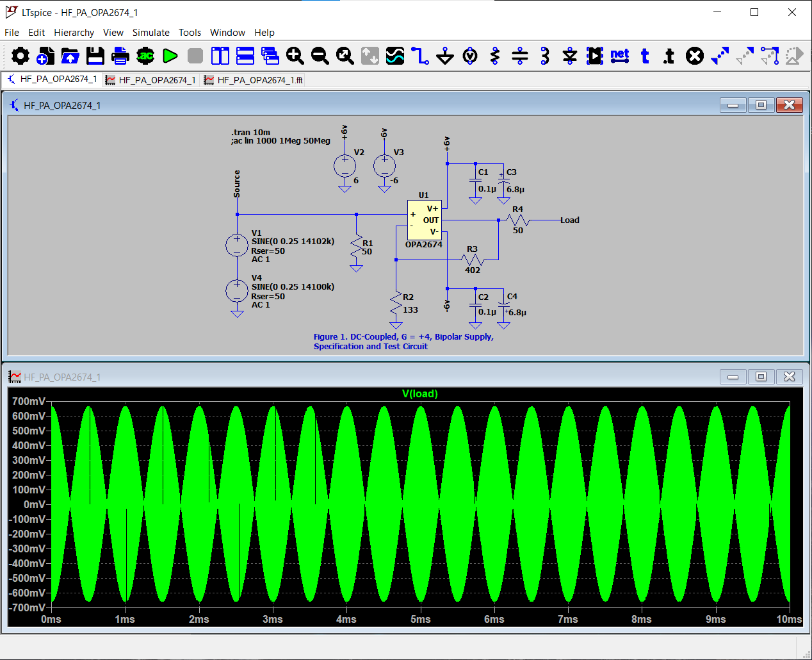The image size is (812, 660).
Task: Switch to the HF_PA_OPA2674_1 schematic tab
Action: pyautogui.click(x=52, y=79)
